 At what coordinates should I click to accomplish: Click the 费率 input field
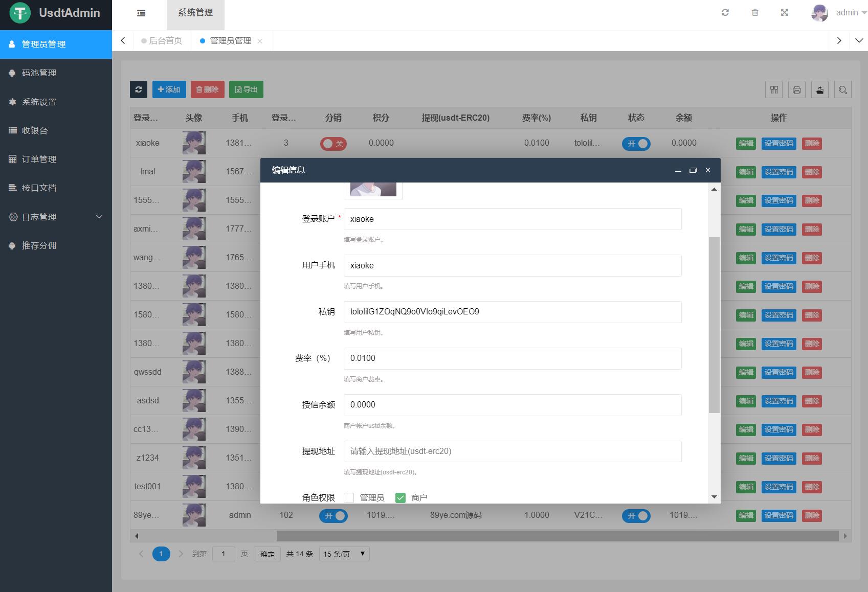pos(513,358)
